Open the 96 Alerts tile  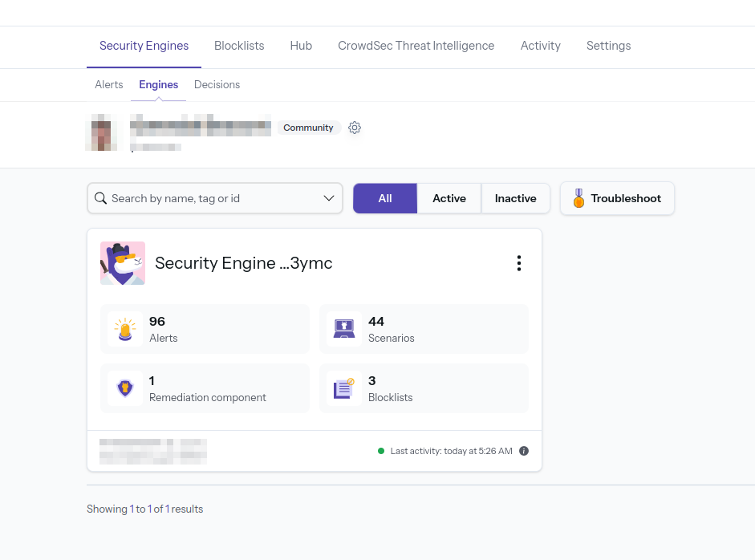click(205, 329)
